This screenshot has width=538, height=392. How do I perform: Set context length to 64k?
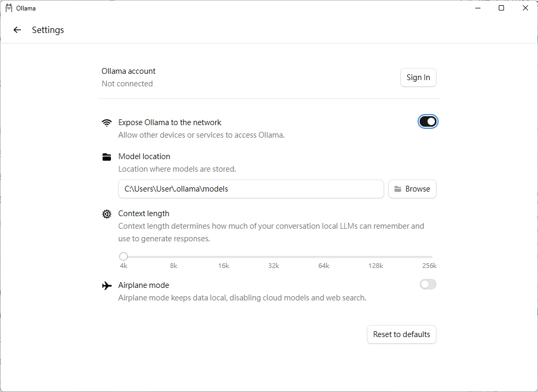(x=324, y=257)
